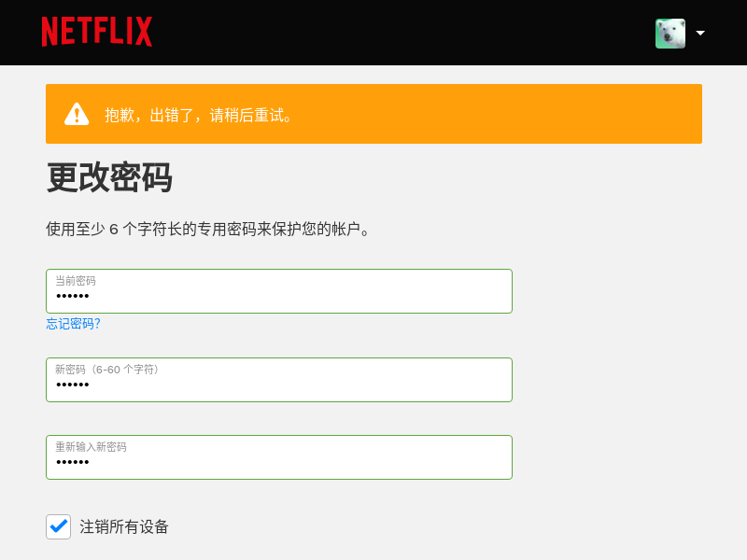Expand the profile dropdown arrow
This screenshot has height=560, width=747.
(700, 33)
